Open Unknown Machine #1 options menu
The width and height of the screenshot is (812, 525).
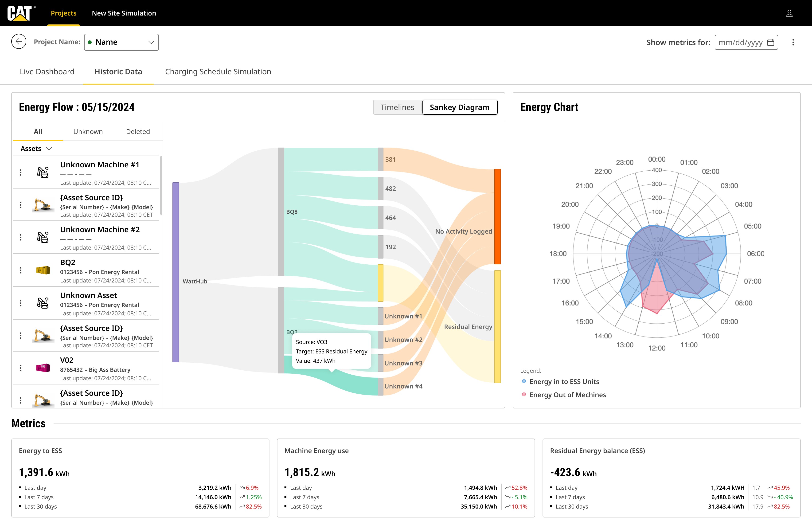pos(21,172)
